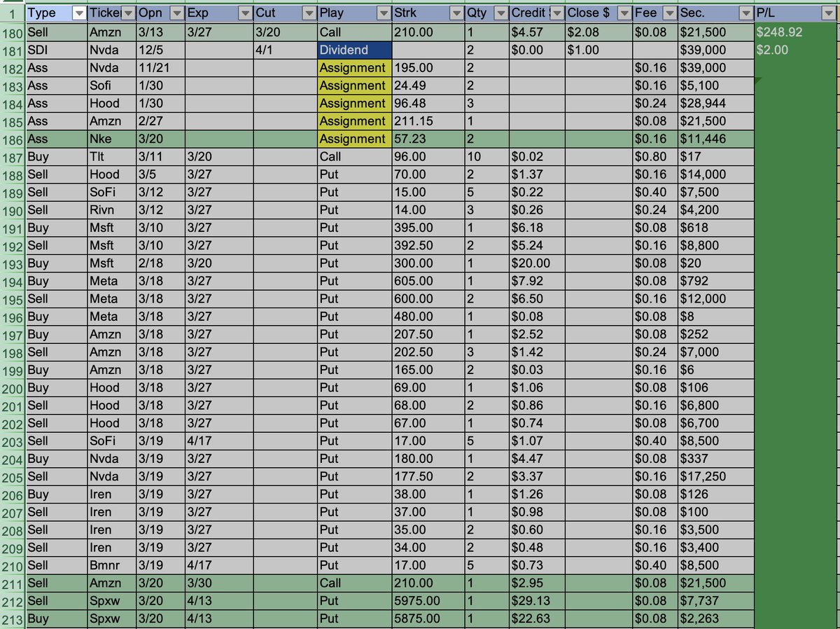Open the Exp column filter dropdown
840x629 pixels.
244,13
